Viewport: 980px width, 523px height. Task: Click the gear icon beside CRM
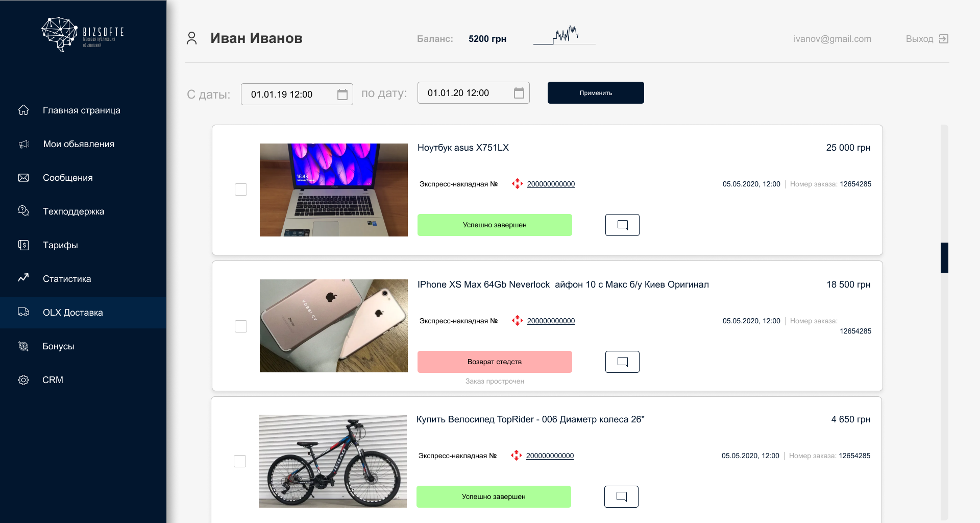point(23,380)
